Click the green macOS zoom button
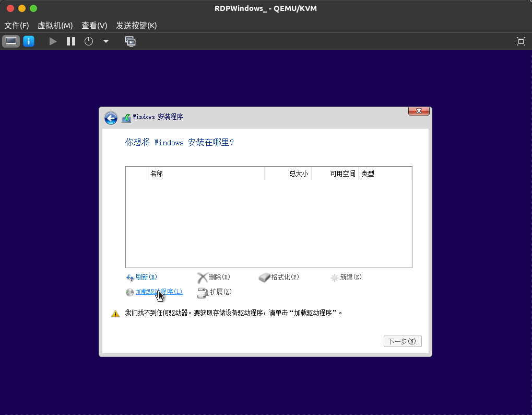Viewport: 532px width, 415px height. [x=33, y=8]
